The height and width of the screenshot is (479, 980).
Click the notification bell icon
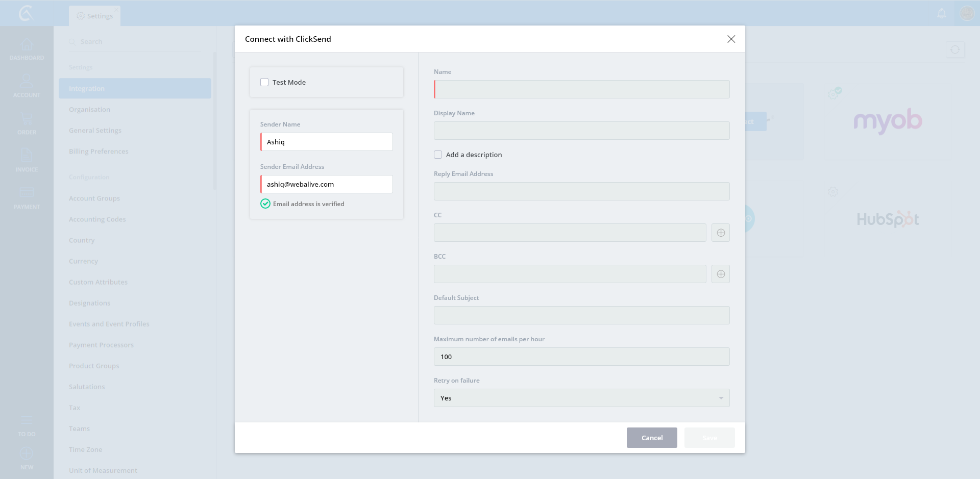pos(942,13)
